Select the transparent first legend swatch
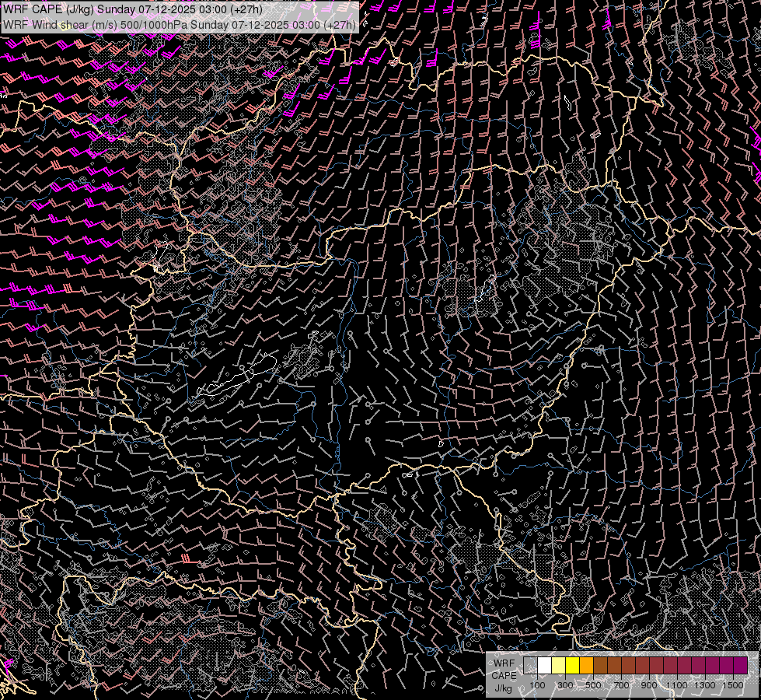 [x=530, y=665]
